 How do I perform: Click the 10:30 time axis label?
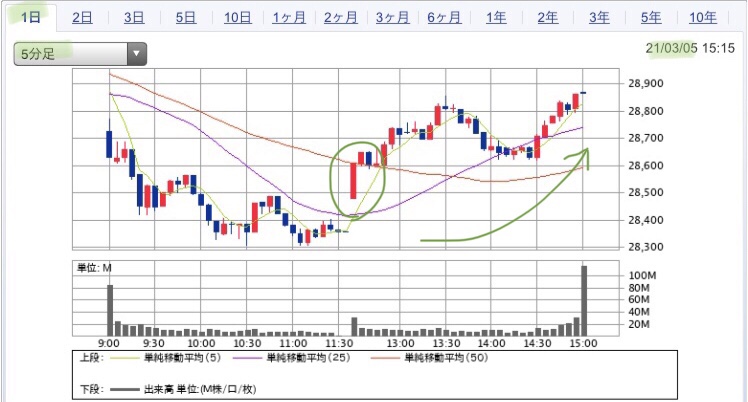click(x=247, y=343)
